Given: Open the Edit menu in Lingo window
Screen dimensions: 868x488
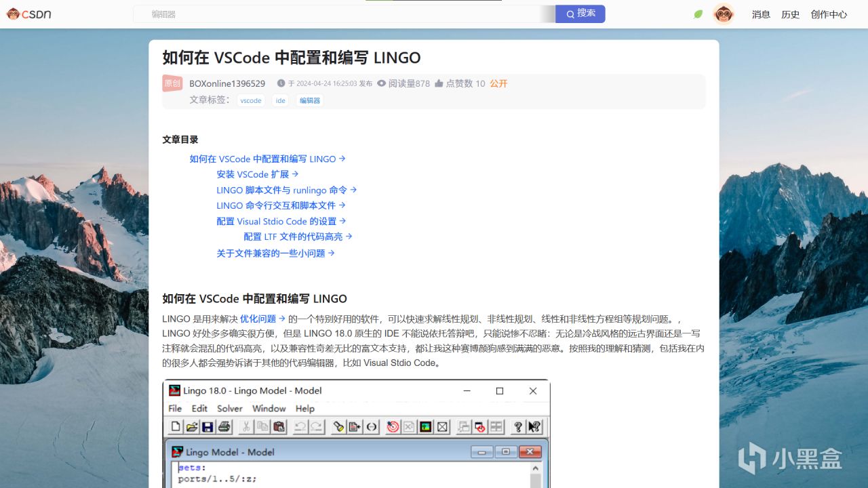Looking at the screenshot, I should (199, 408).
